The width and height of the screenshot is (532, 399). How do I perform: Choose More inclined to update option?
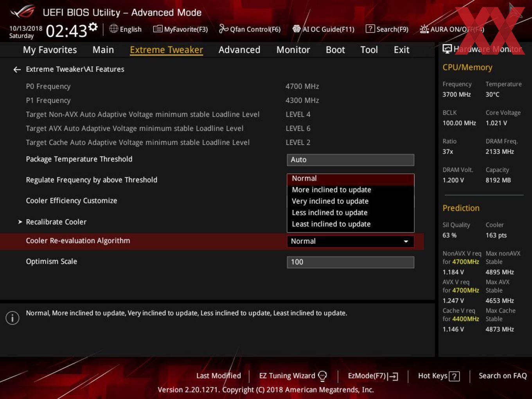tap(350, 190)
